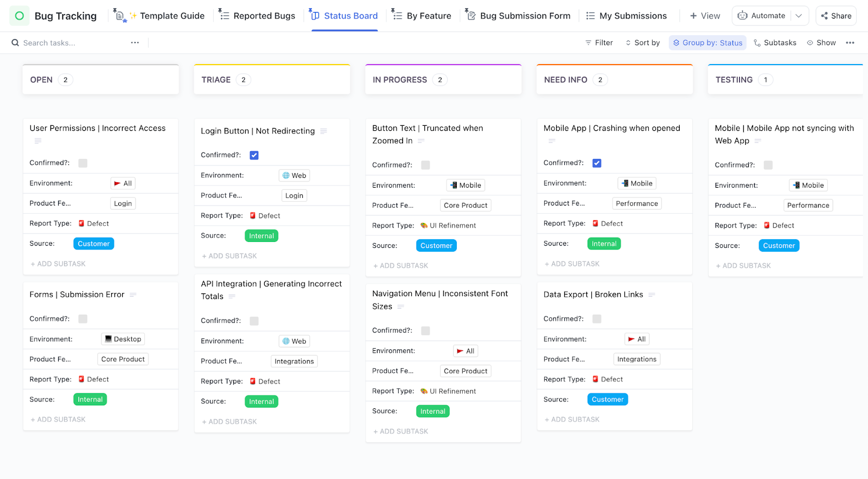Screen dimensions: 868x479
Task: Uncheck Confirmed on Mobile App Crashing card
Action: click(x=597, y=163)
